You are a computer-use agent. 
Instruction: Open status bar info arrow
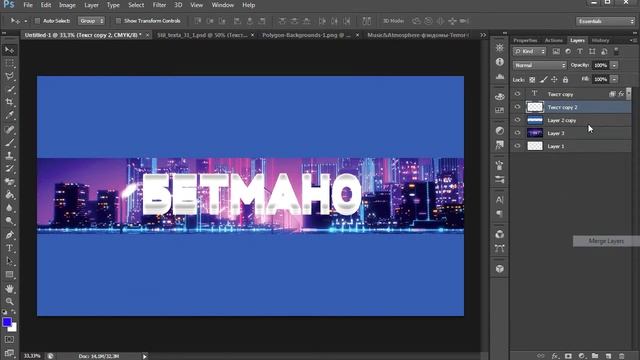coord(144,356)
